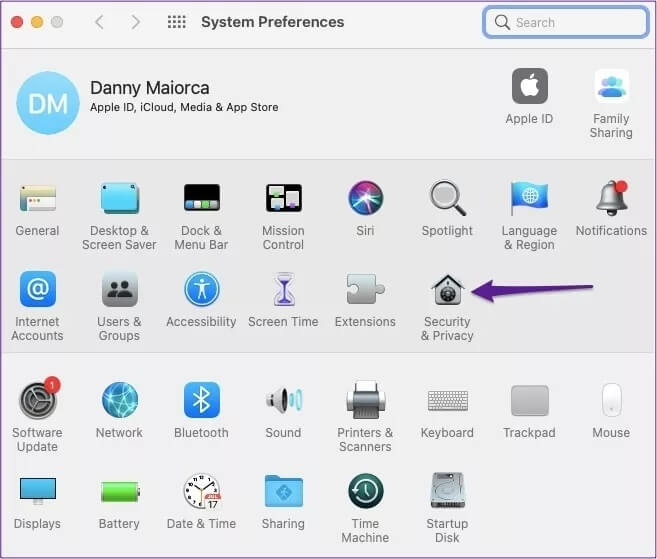Open Sound preferences speaker icon
This screenshot has width=657, height=559.
tap(284, 400)
